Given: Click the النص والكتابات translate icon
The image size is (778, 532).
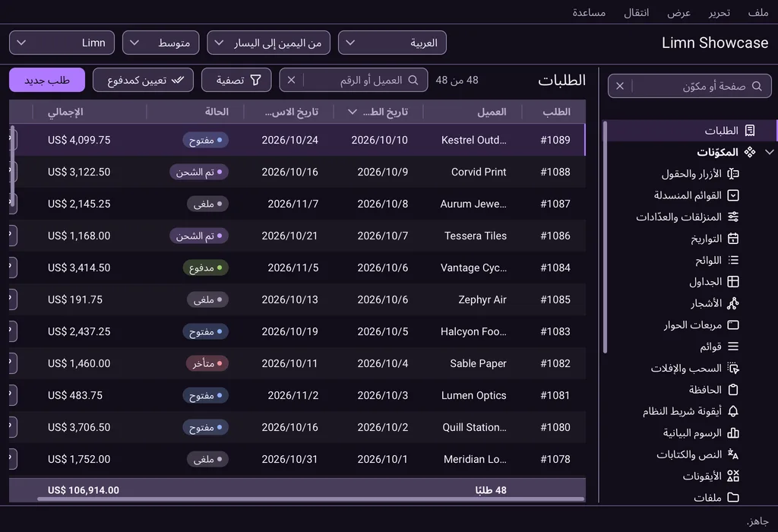Looking at the screenshot, I should [x=733, y=454].
